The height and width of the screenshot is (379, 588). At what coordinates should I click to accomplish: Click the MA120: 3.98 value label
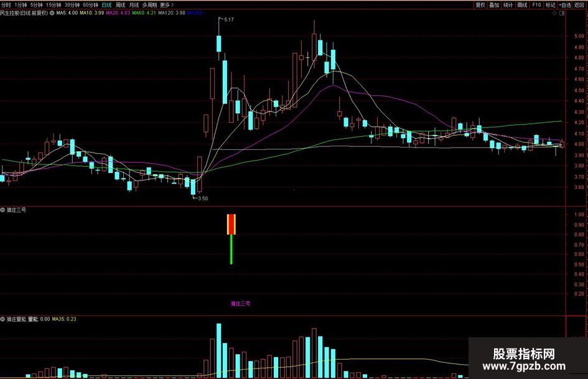[x=172, y=13]
